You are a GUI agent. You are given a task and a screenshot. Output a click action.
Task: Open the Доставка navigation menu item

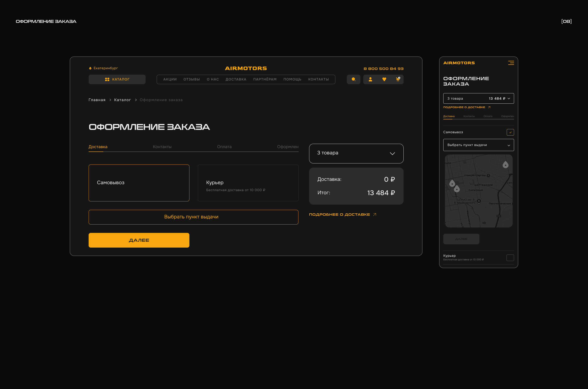coord(236,79)
